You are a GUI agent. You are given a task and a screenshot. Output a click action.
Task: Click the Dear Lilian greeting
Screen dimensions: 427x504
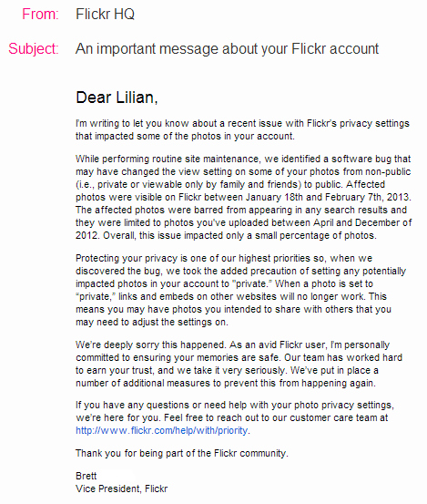117,98
